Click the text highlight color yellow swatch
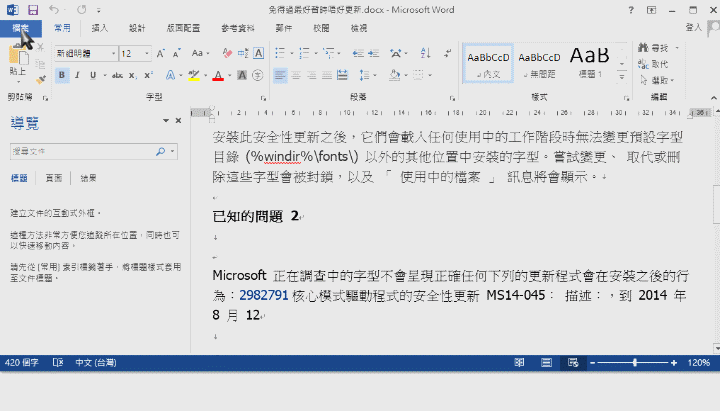720x411 pixels. click(194, 76)
